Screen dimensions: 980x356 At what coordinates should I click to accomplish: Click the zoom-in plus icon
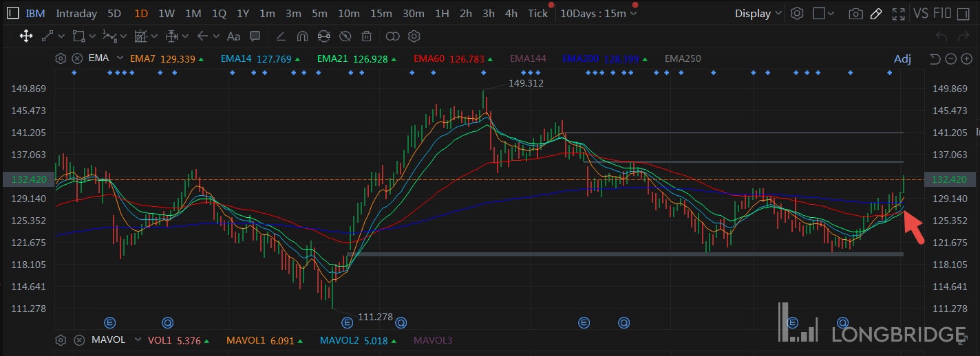click(x=965, y=58)
